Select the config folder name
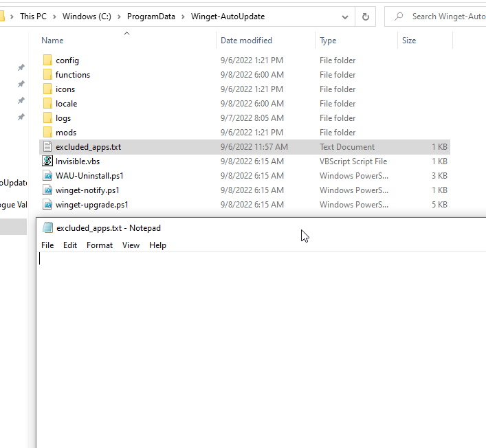 [67, 60]
